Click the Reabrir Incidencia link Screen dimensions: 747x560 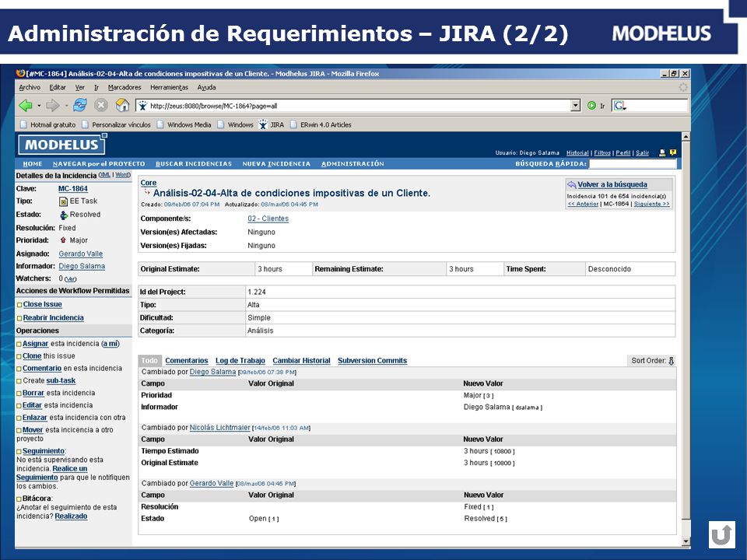coord(54,317)
